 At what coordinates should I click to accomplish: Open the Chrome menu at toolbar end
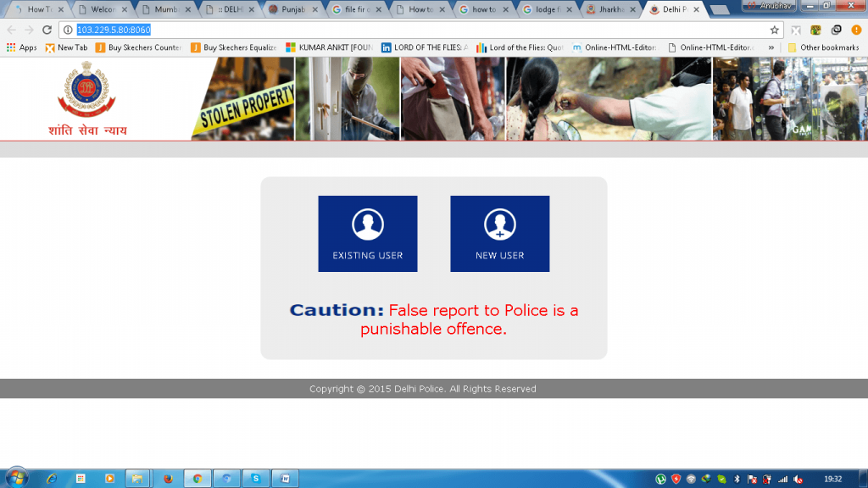coord(856,30)
